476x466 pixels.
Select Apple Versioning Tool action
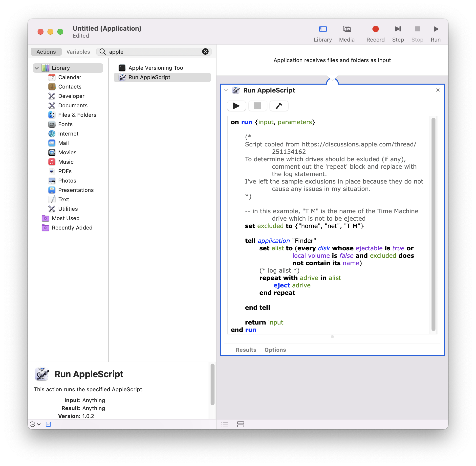coord(156,68)
